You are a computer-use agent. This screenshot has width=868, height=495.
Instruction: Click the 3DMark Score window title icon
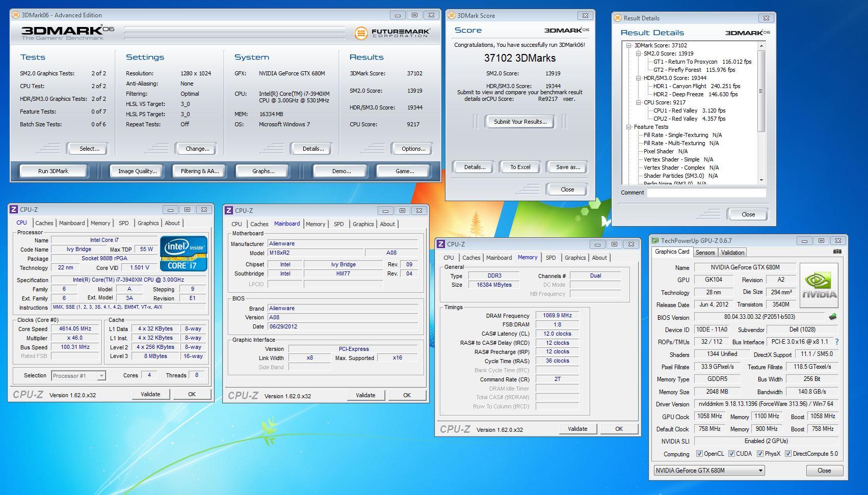[x=451, y=15]
